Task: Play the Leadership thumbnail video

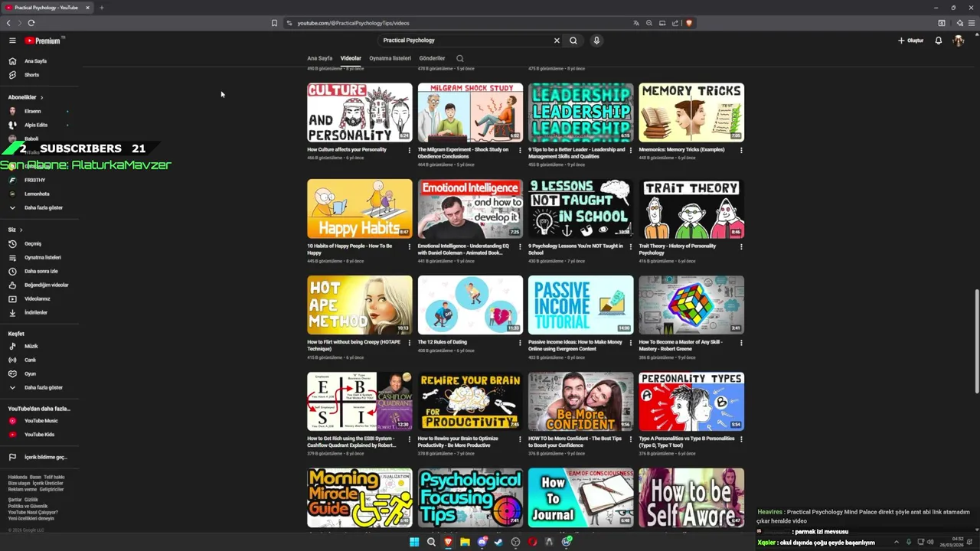Action: tap(580, 112)
